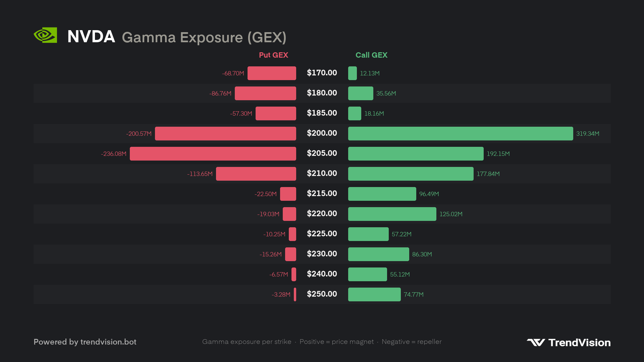The height and width of the screenshot is (362, 644).
Task: Click the $205.00 put bar at -236.08M
Action: (x=213, y=154)
